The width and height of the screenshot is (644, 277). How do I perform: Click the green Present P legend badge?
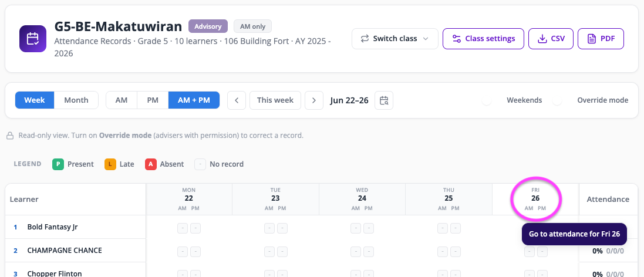pos(58,164)
